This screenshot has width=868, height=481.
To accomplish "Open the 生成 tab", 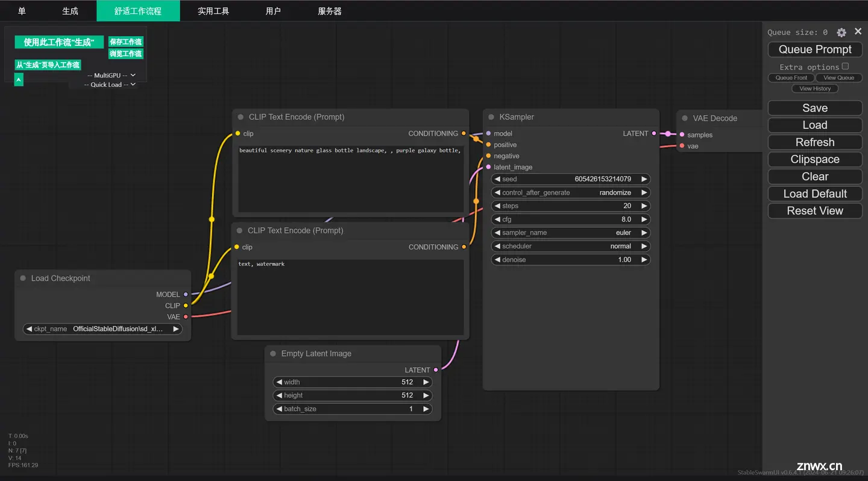I will [70, 11].
